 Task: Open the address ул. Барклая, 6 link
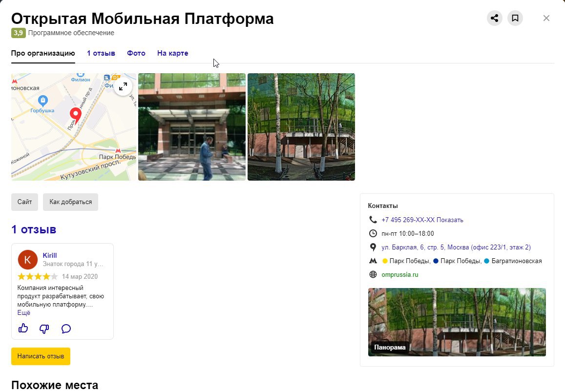456,247
